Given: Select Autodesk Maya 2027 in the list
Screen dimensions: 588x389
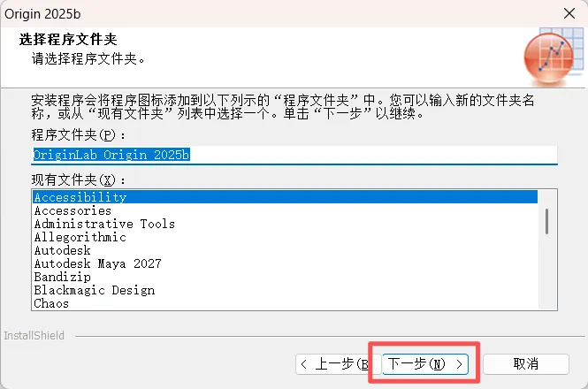Looking at the screenshot, I should [285, 263].
